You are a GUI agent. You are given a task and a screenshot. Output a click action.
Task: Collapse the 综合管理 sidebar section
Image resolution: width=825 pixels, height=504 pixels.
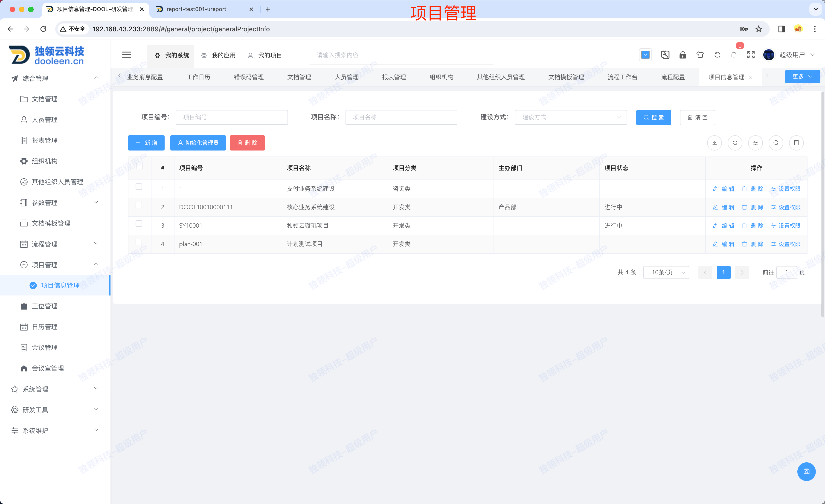55,78
